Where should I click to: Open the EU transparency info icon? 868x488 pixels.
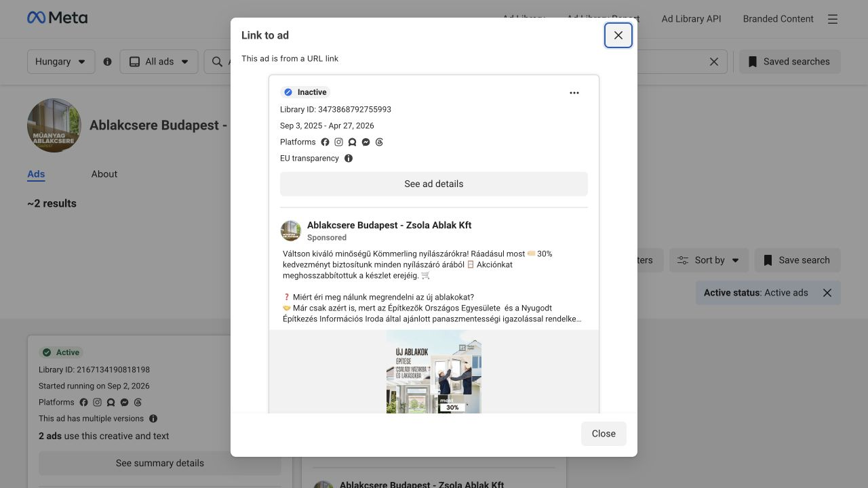click(349, 159)
